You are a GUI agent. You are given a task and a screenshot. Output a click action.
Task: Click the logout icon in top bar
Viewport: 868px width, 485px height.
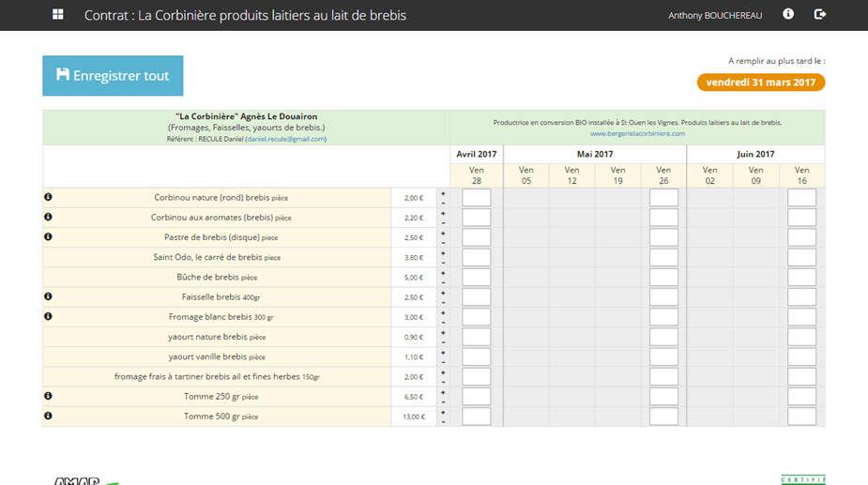[x=819, y=14]
